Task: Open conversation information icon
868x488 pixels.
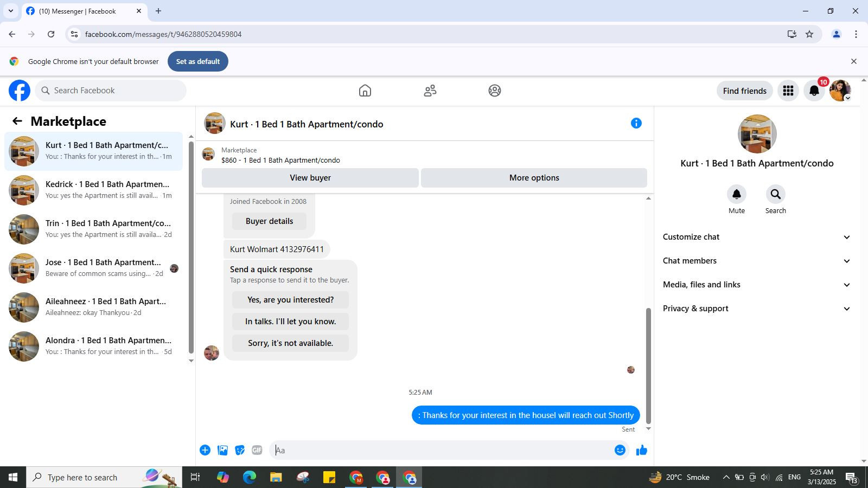Action: point(636,124)
